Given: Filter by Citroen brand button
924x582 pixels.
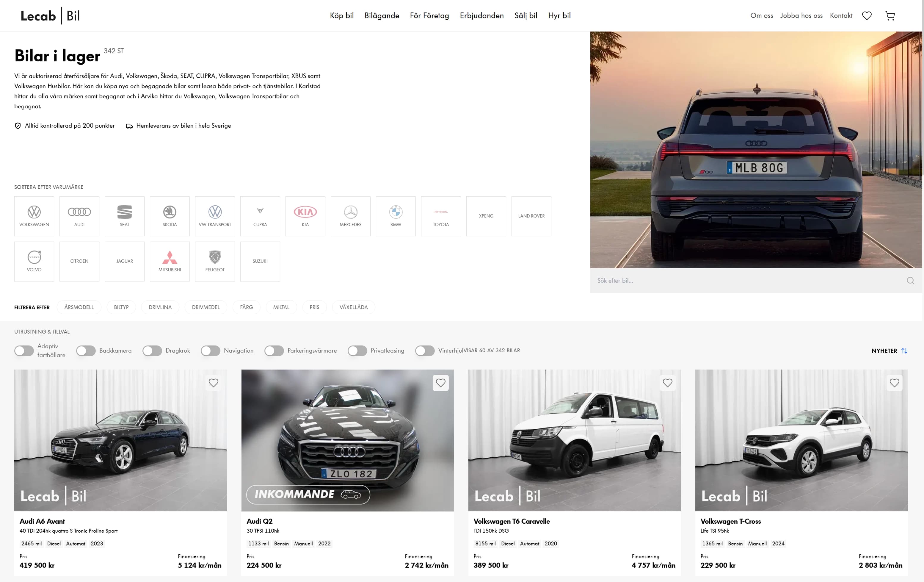Looking at the screenshot, I should 79,262.
